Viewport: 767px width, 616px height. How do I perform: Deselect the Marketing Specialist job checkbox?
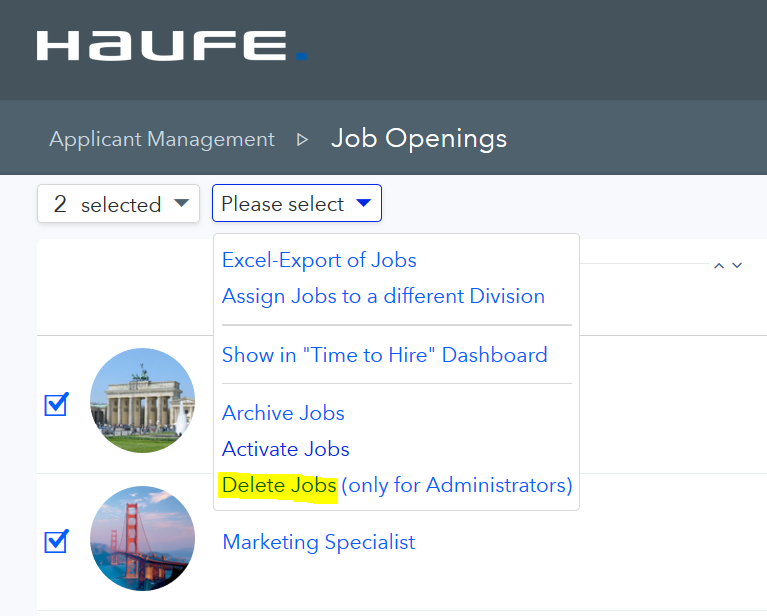point(56,541)
